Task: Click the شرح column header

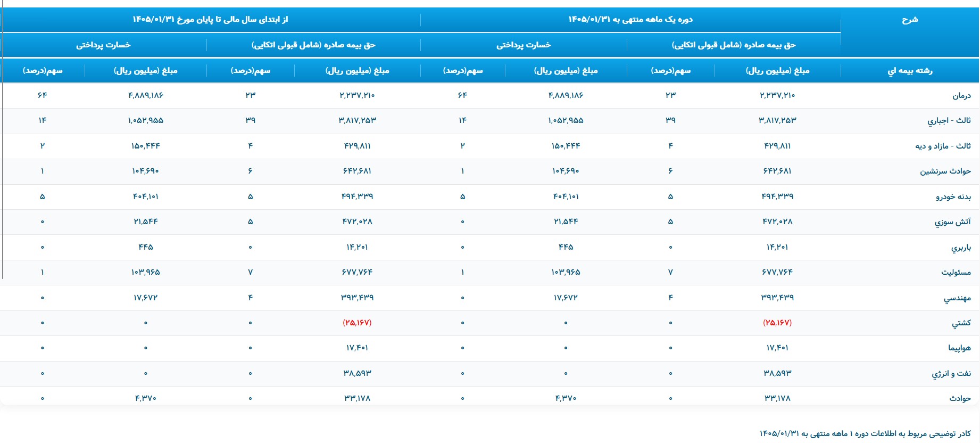Action: tap(910, 20)
